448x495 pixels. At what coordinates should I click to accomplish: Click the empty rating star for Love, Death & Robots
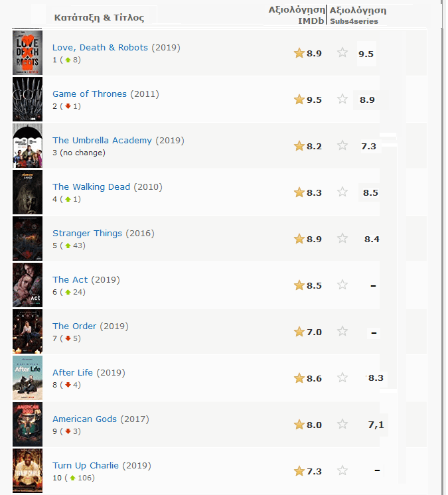click(342, 52)
